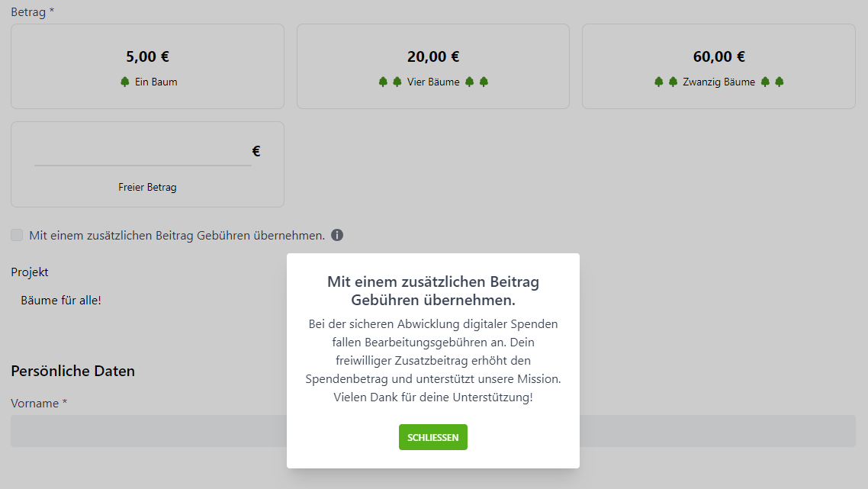This screenshot has width=868, height=489.
Task: Click the € symbol beside the free amount field
Action: (x=256, y=150)
